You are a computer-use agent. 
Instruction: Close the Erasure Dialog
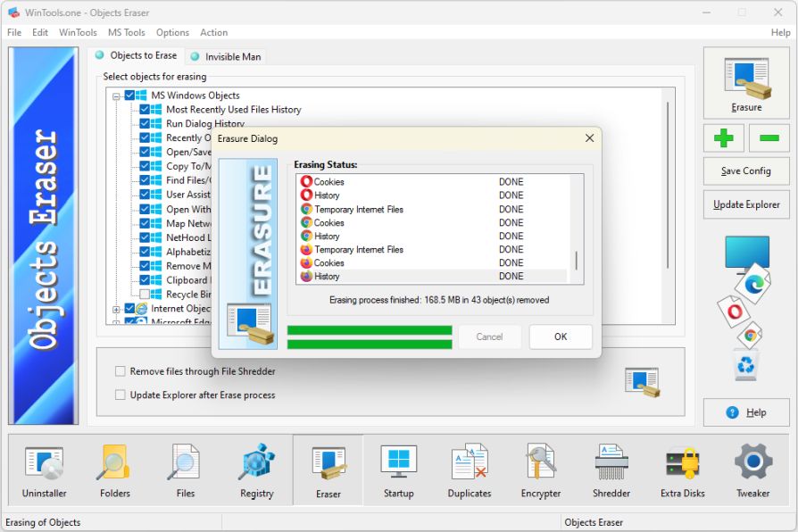click(x=589, y=138)
